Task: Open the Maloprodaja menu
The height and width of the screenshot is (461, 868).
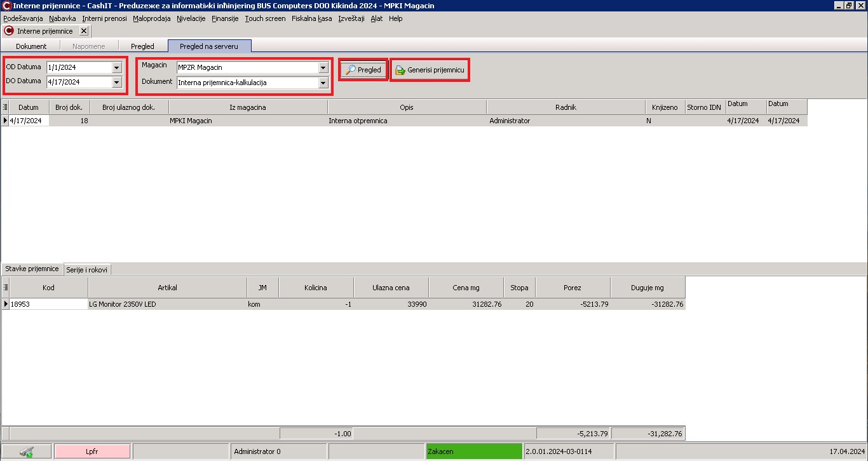Action: pos(152,18)
